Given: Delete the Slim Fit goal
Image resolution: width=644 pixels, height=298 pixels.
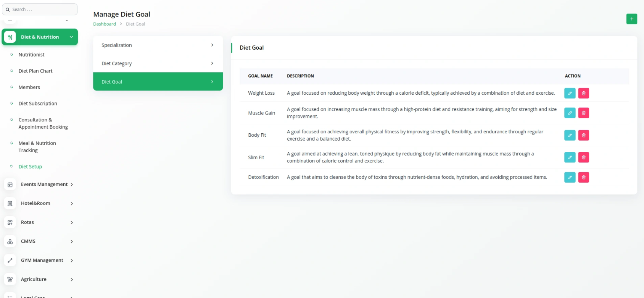Looking at the screenshot, I should tap(583, 157).
